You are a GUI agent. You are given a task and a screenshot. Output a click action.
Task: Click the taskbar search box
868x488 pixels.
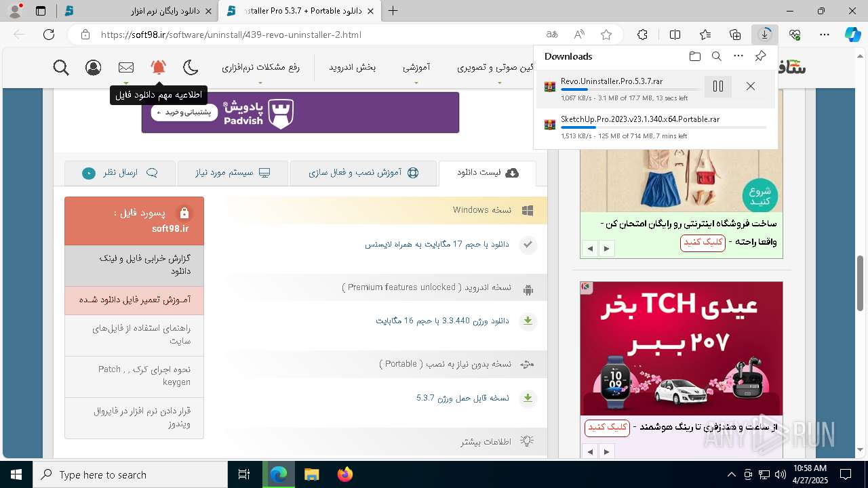pyautogui.click(x=130, y=474)
